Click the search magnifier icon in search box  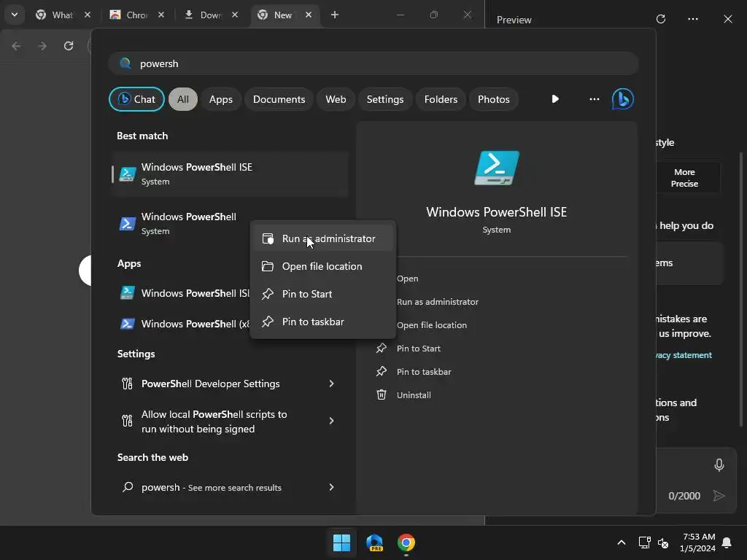[125, 63]
